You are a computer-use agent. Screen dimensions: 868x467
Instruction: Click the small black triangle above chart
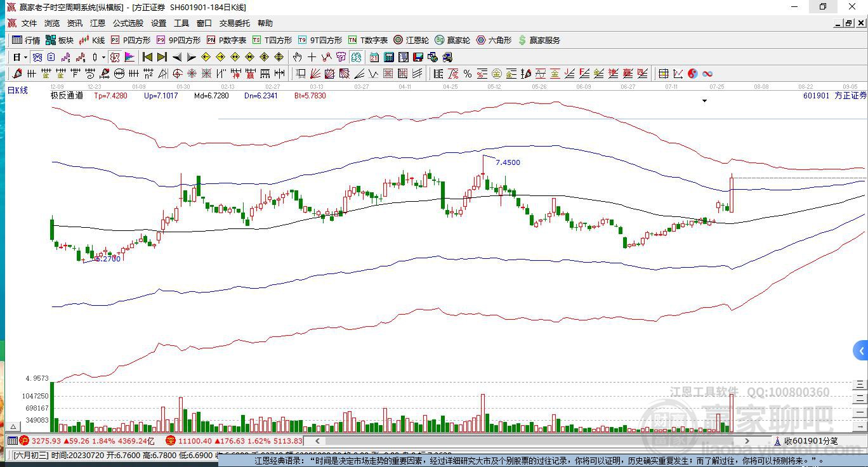704,101
